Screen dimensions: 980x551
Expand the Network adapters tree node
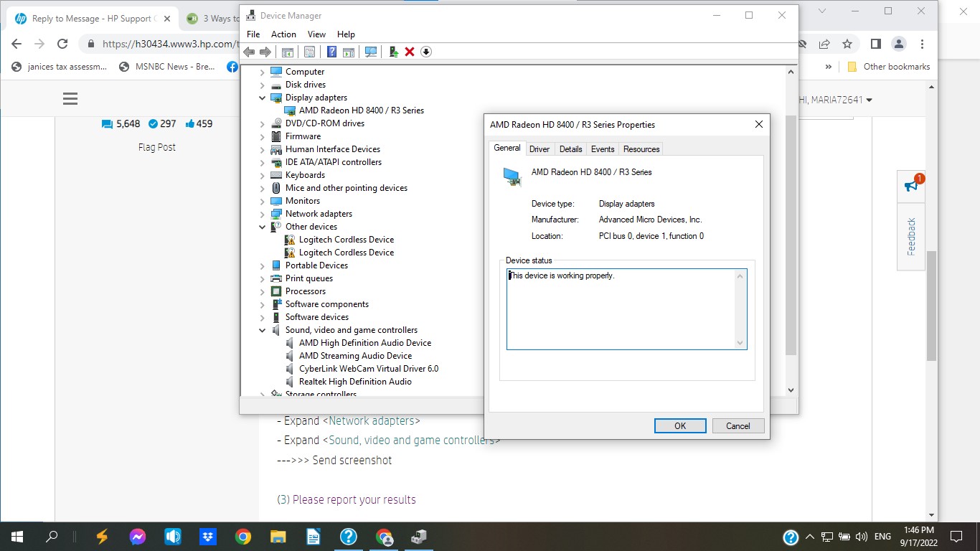[262, 214]
